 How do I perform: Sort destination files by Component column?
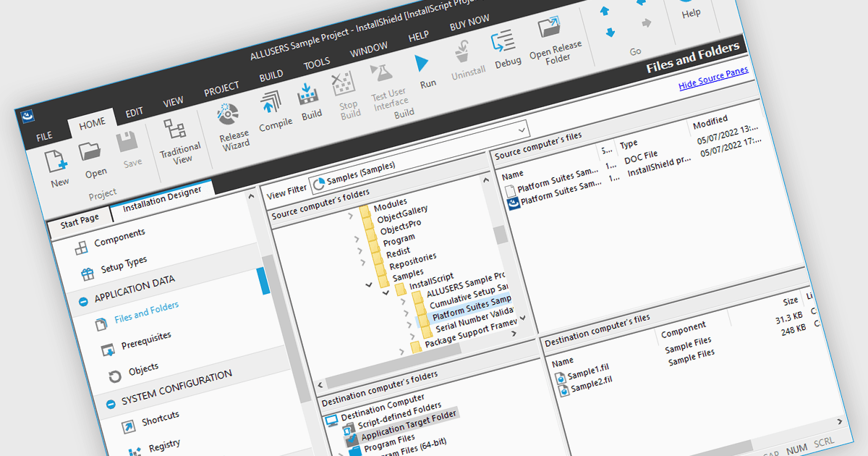[x=684, y=329]
